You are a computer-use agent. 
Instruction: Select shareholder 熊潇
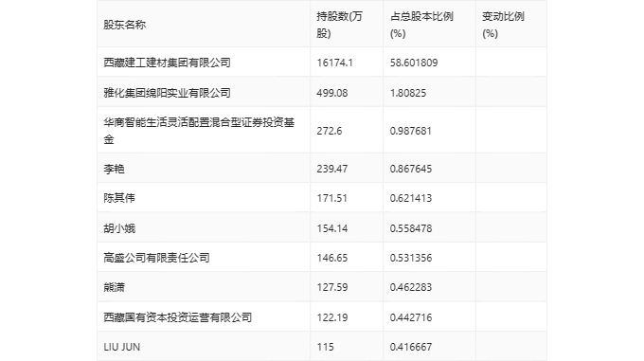114,287
